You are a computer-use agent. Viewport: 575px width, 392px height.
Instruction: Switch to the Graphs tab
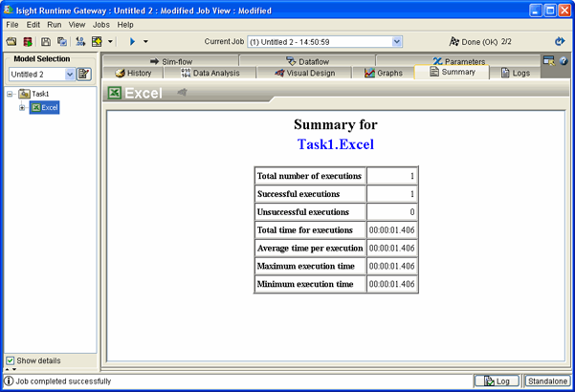pyautogui.click(x=383, y=73)
